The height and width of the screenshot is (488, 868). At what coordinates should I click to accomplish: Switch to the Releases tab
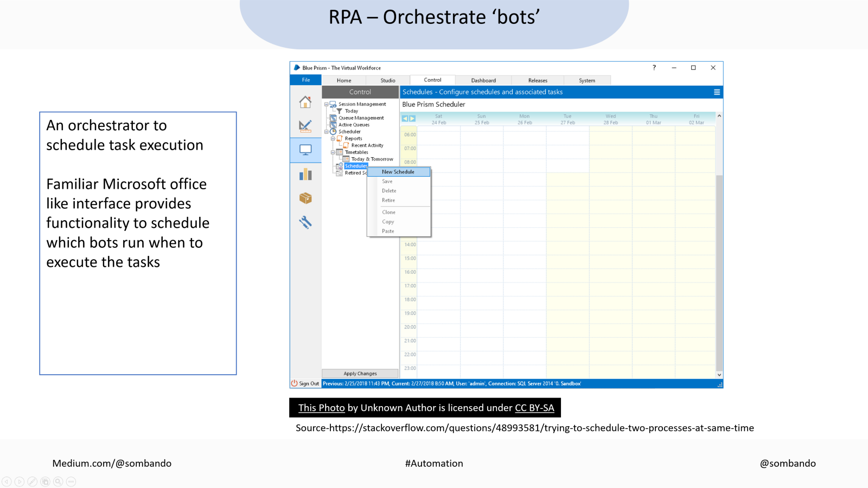[x=538, y=80]
